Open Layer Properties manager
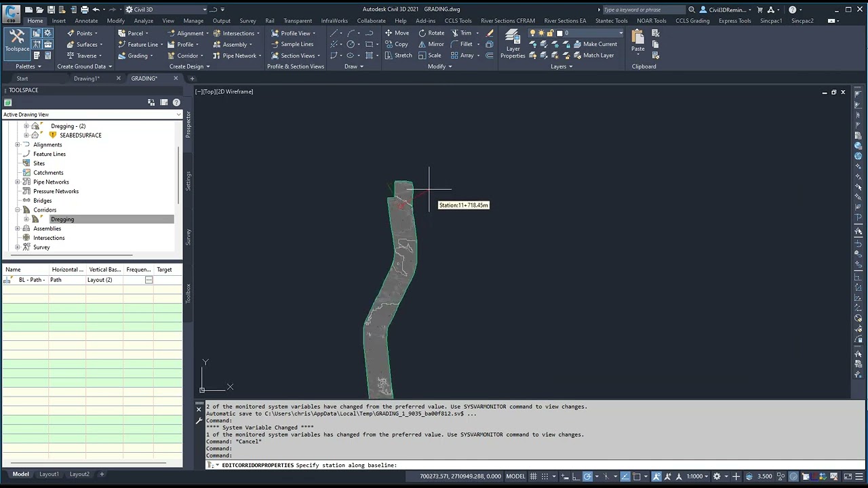The width and height of the screenshot is (868, 488). click(513, 45)
